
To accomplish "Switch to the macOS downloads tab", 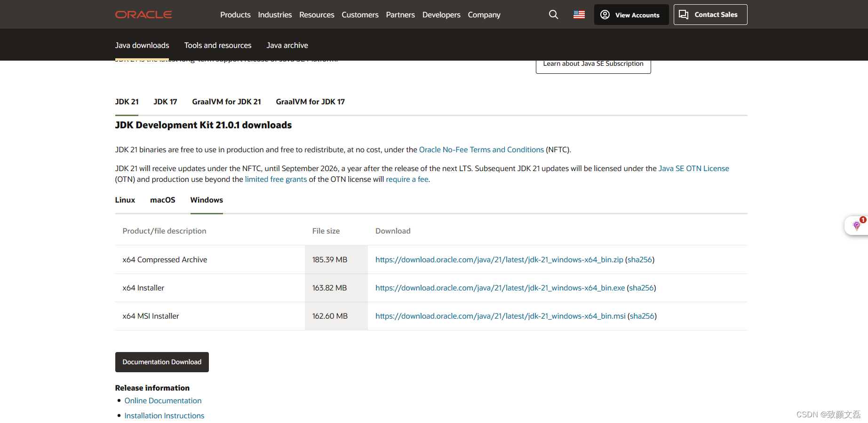I will click(x=162, y=200).
